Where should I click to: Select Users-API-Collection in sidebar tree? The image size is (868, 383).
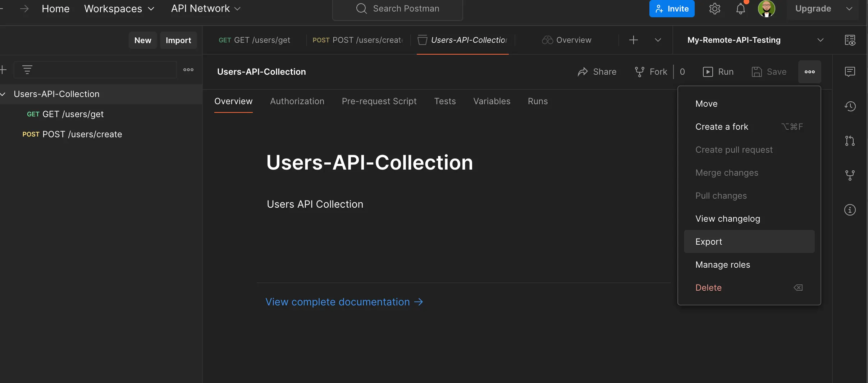coord(101,94)
